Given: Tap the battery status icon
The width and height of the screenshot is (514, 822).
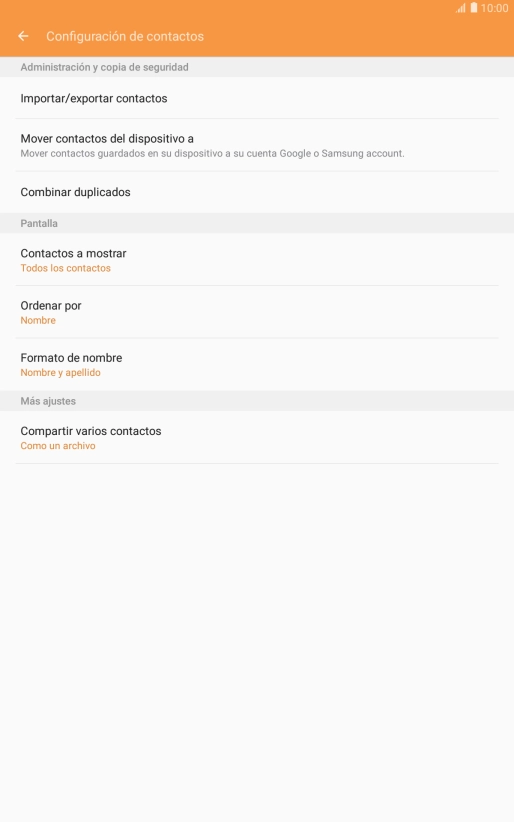Looking at the screenshot, I should [474, 8].
